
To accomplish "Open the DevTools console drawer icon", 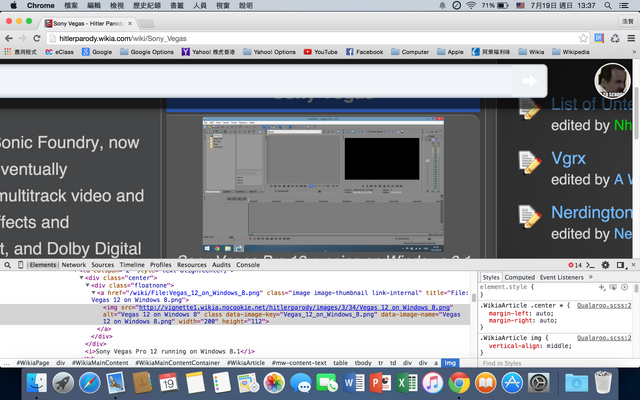I will click(x=590, y=265).
